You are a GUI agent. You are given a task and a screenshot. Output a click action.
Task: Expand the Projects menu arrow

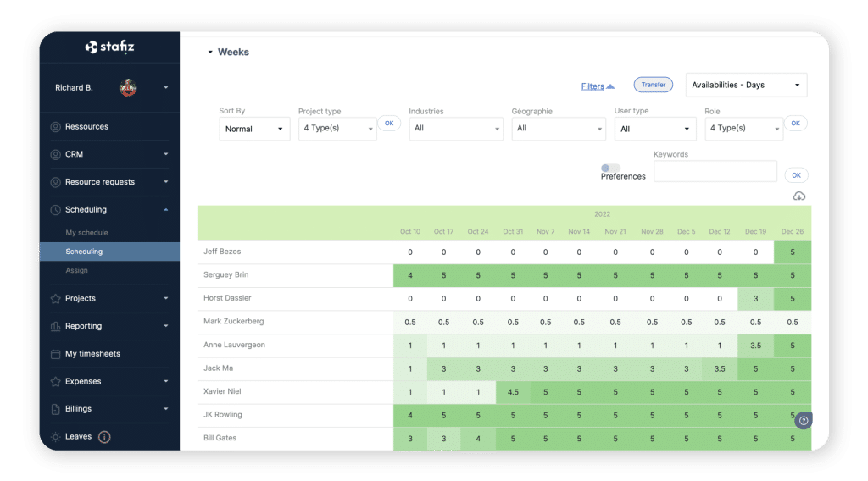pyautogui.click(x=165, y=299)
